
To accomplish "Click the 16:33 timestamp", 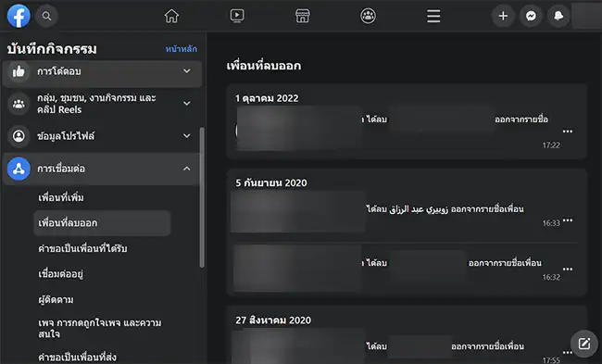I will 551,223.
